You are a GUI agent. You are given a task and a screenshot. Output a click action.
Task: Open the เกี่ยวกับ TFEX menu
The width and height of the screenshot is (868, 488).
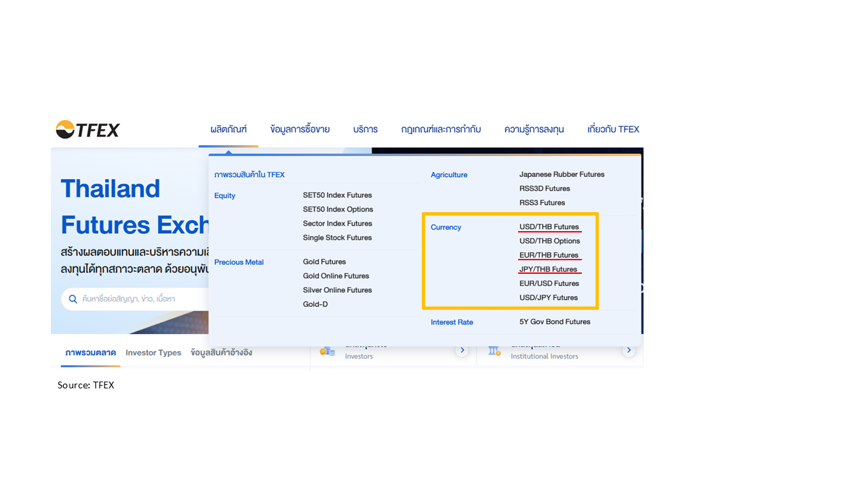click(614, 129)
